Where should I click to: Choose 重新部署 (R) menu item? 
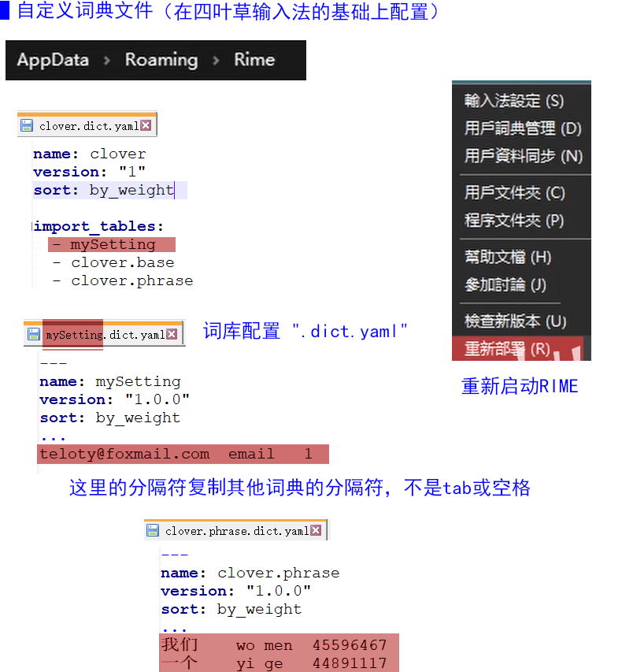[x=517, y=349]
